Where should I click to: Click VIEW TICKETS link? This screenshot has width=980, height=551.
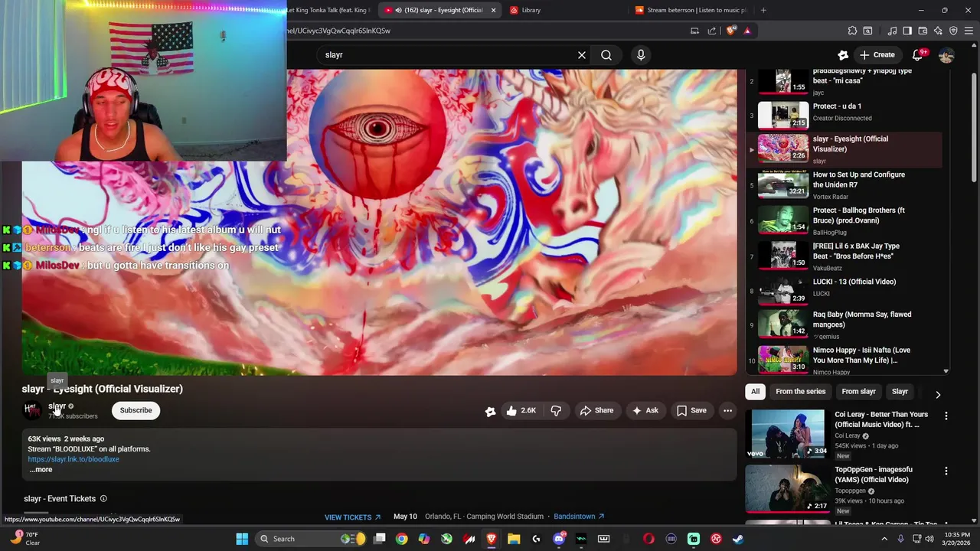click(353, 517)
